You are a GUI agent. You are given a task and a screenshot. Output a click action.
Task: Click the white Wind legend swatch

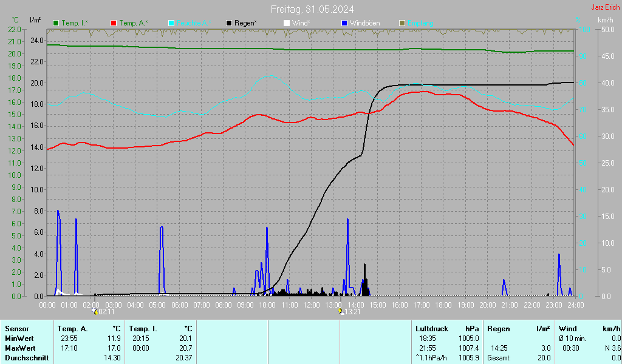coord(287,23)
